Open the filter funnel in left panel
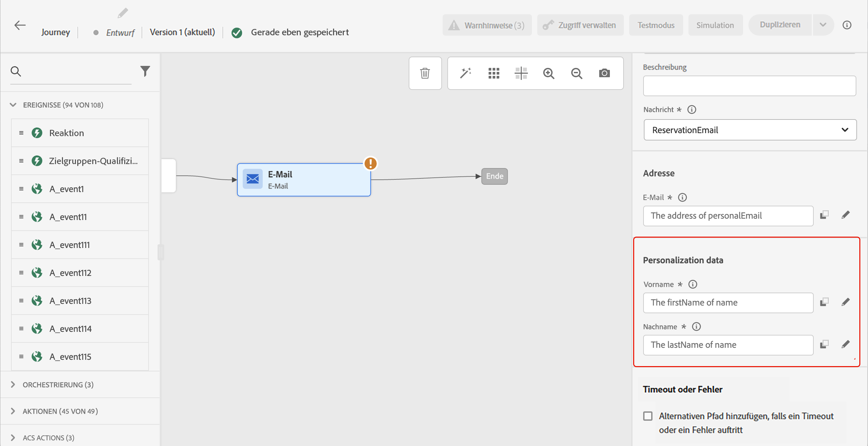Screen dimensions: 868x446 tap(145, 71)
